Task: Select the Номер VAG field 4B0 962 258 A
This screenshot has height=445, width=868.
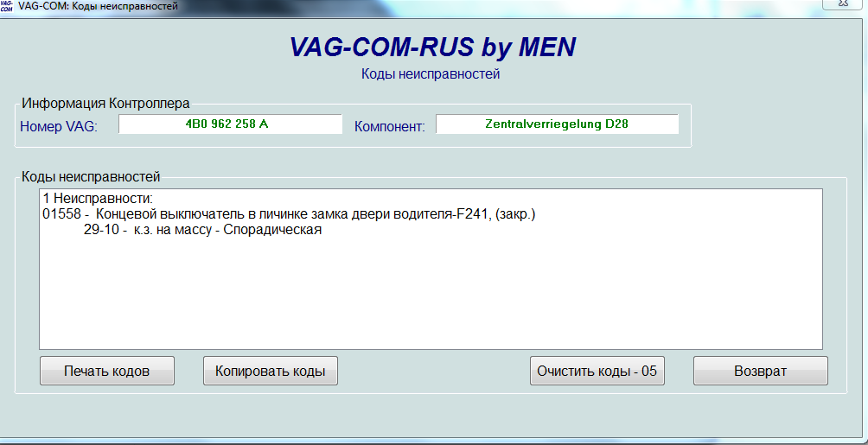Action: [230, 124]
